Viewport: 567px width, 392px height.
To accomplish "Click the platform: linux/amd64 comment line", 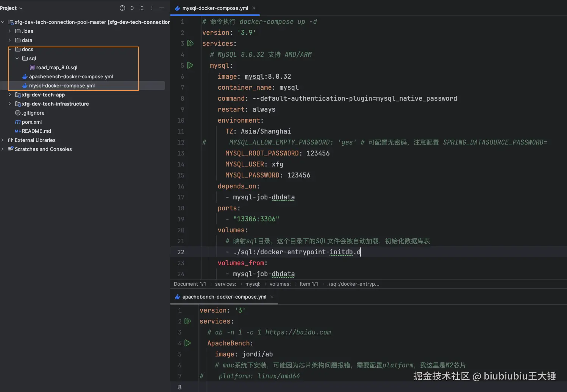I will 259,376.
